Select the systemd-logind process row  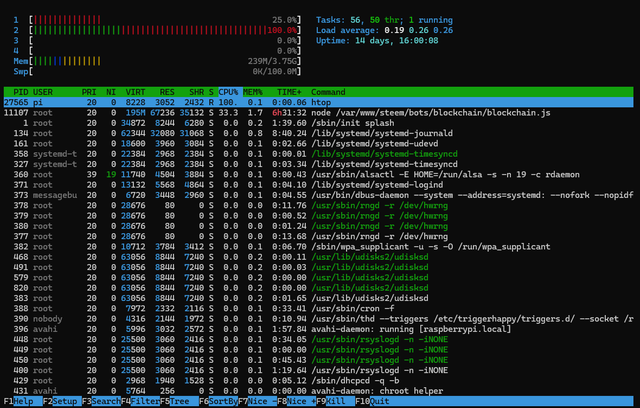318,185
